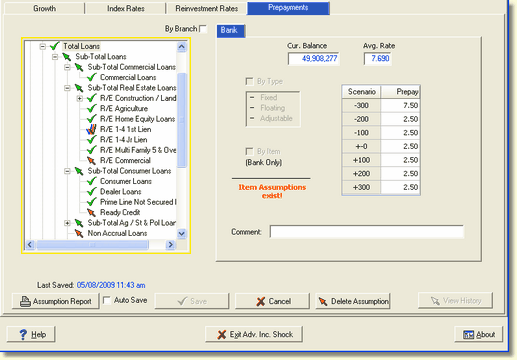Viewport: 517px width, 360px height.
Task: Click the Save button
Action: [192, 301]
